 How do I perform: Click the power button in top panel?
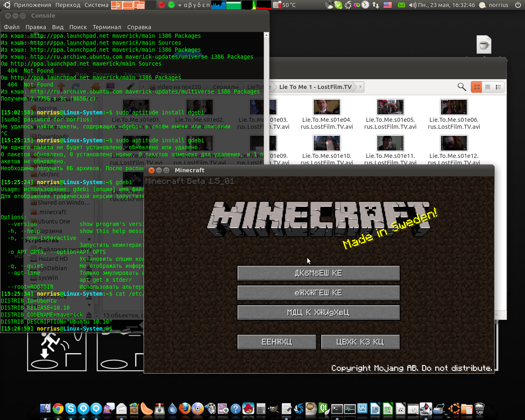(x=518, y=5)
